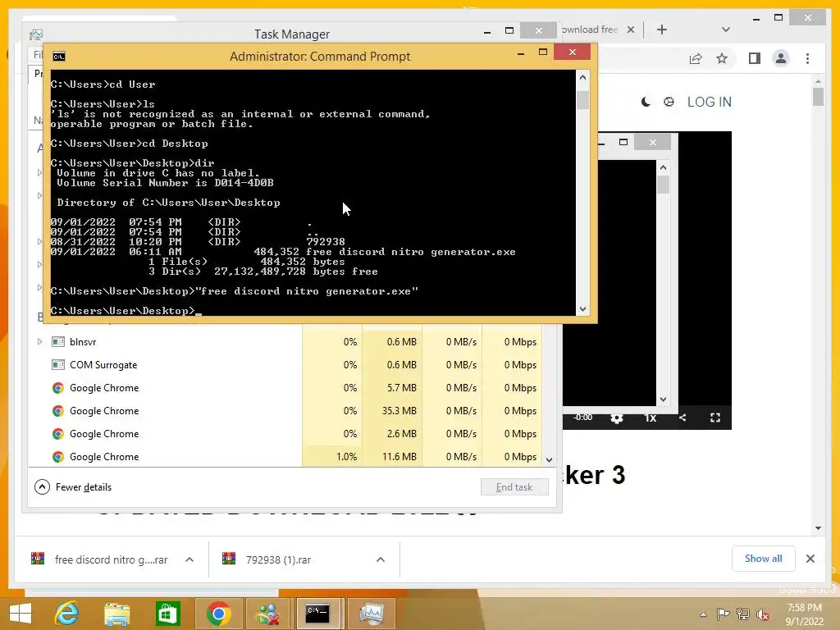Click the embedded video window scrollbar down arrow
Viewport: 840px width, 630px height.
click(x=663, y=399)
